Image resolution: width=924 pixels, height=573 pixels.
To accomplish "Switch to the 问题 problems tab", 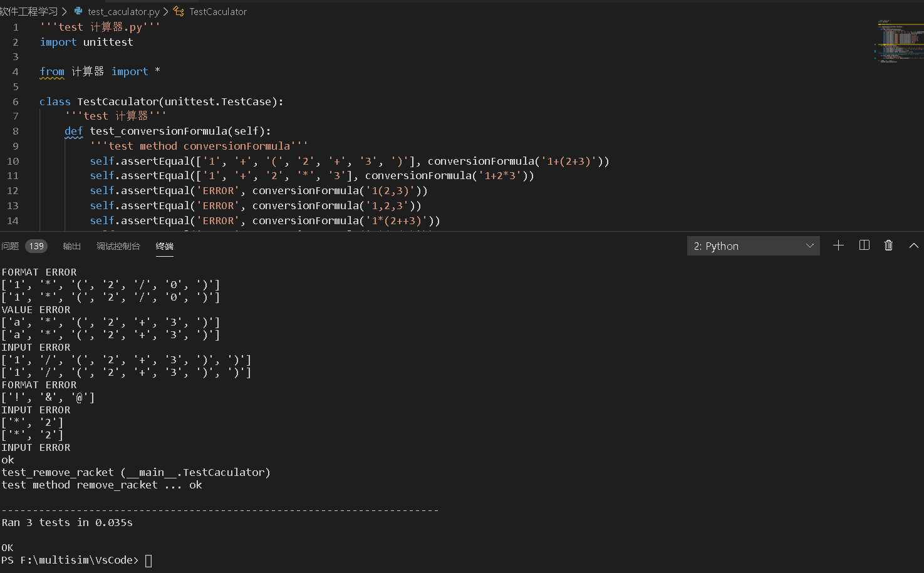I will click(10, 246).
